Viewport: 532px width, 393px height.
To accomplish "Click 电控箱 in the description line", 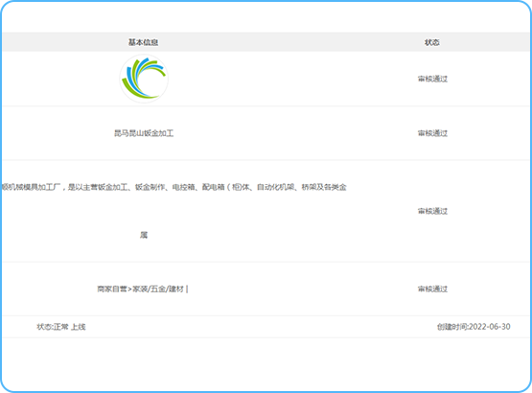I will point(183,187).
